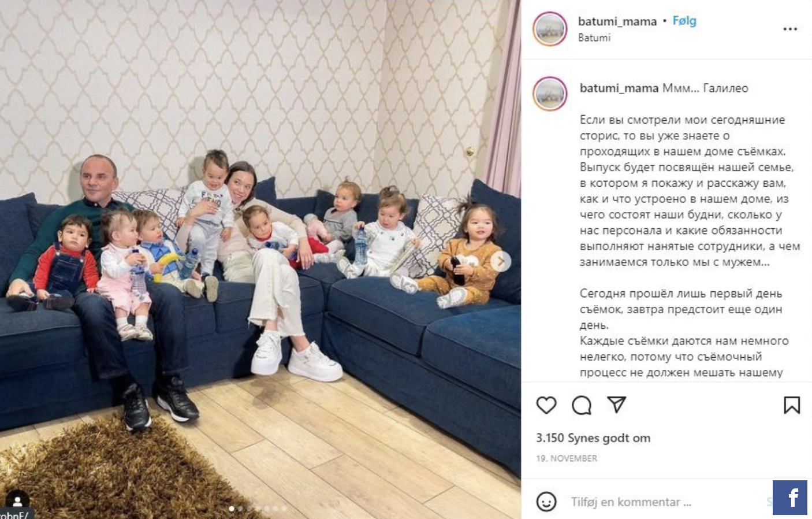Click batumi_mama avatar in the header

[550, 29]
